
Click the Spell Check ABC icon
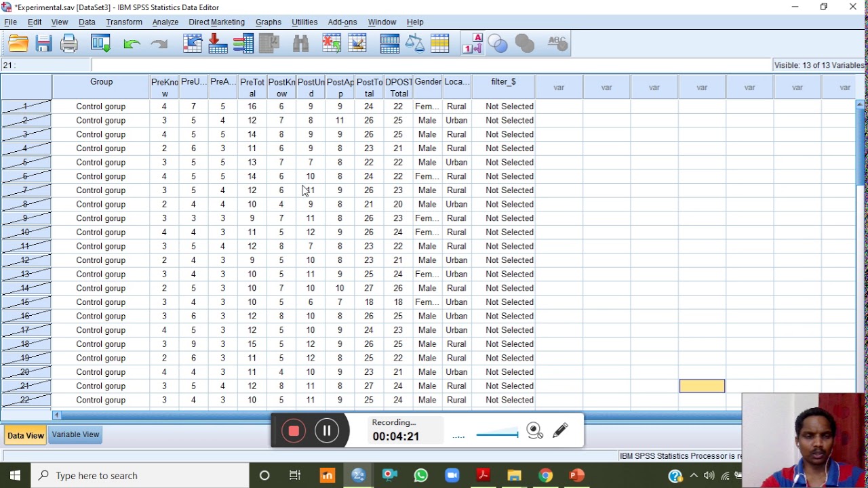coord(557,44)
